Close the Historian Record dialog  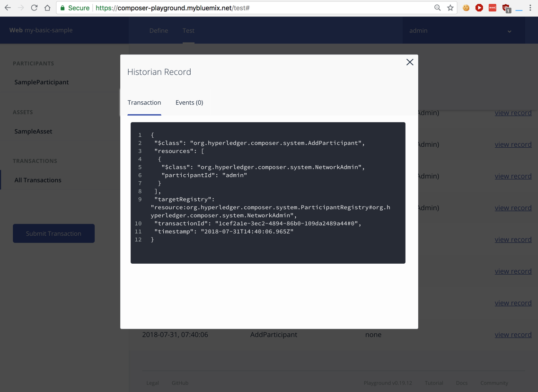coord(410,62)
